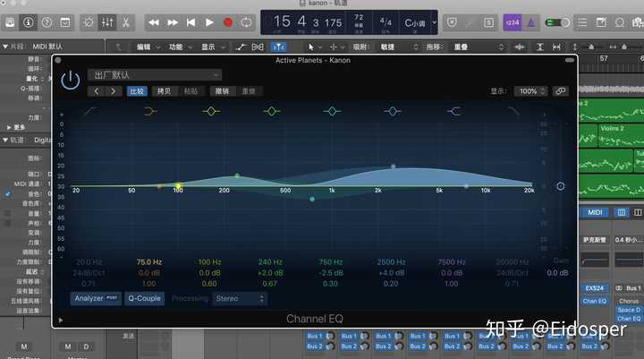Open the 显示 menu in tracks area
The image size is (644, 359).
click(x=213, y=47)
